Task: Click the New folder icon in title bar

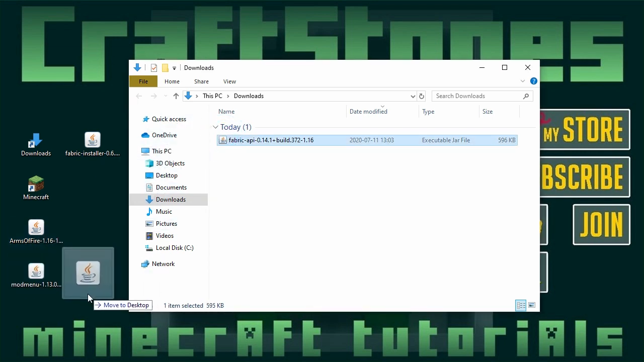Action: click(165, 68)
